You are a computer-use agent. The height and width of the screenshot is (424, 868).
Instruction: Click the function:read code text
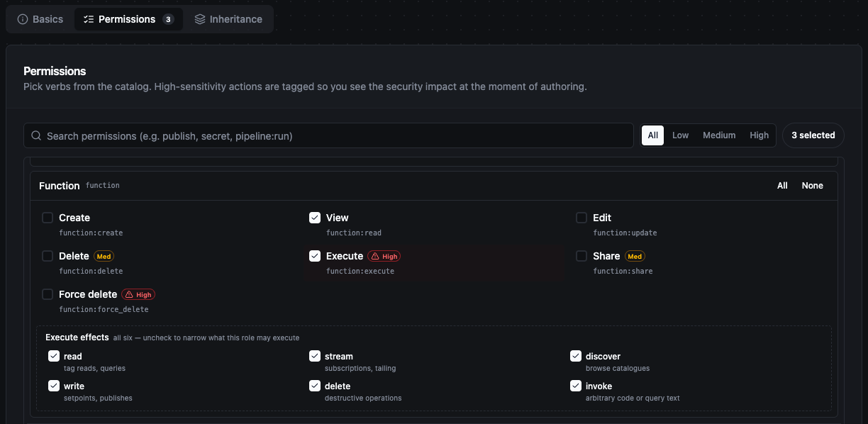[354, 233]
